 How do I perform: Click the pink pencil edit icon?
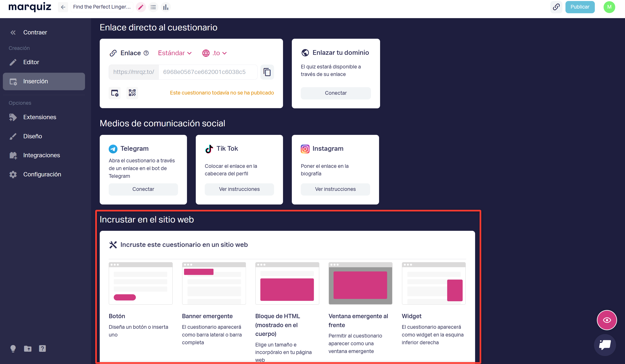click(x=141, y=7)
